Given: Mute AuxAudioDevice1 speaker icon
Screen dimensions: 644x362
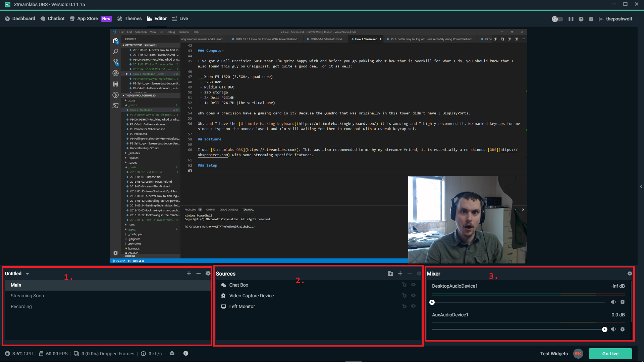Looking at the screenshot, I should pyautogui.click(x=613, y=329).
